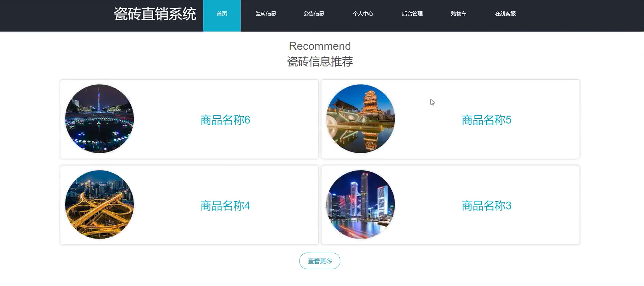Screen dimensions: 644x286
Task: Select 个人中心 in the top navigation
Action: 363,14
